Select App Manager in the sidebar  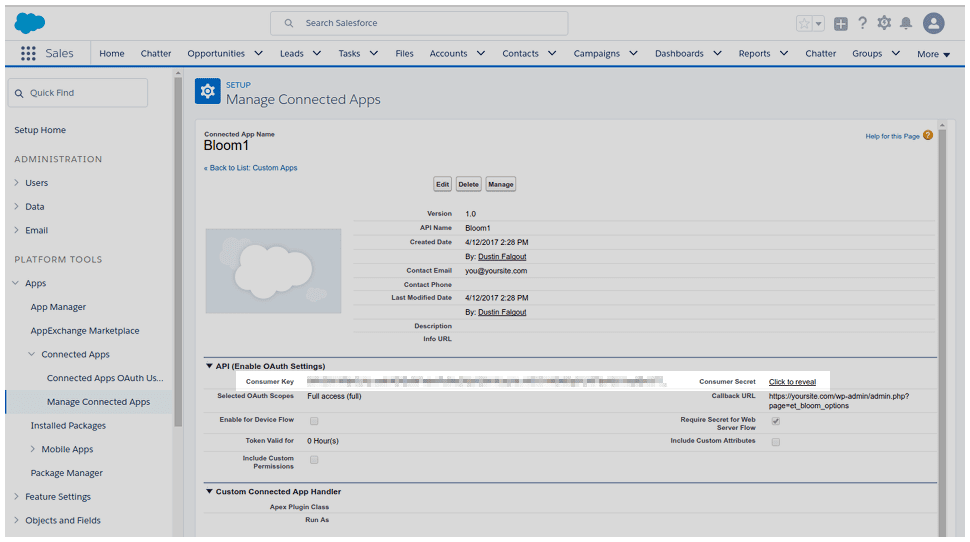tap(58, 307)
